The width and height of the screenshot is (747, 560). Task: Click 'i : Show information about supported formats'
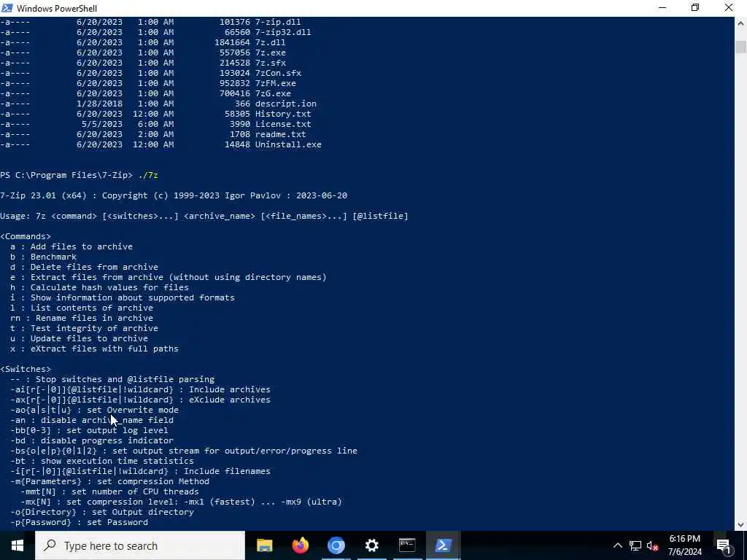(x=123, y=297)
